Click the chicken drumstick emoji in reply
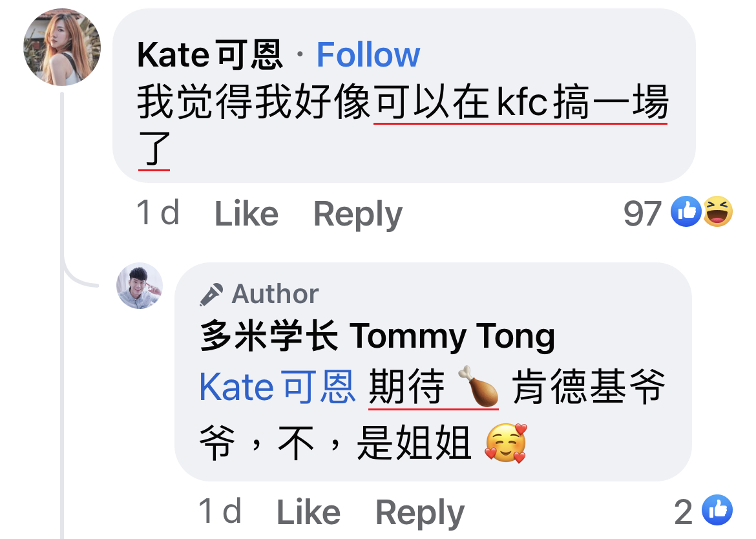Screen dimensions: 756x539 click(x=478, y=386)
